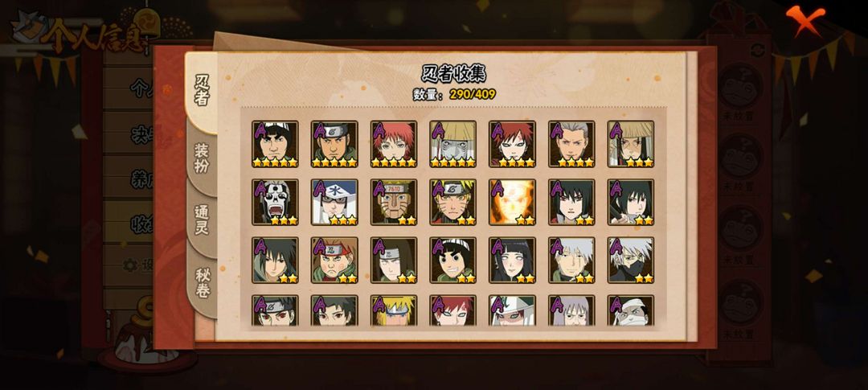868x390 pixels.
Task: Switch to the 通灵 tab
Action: (202, 220)
